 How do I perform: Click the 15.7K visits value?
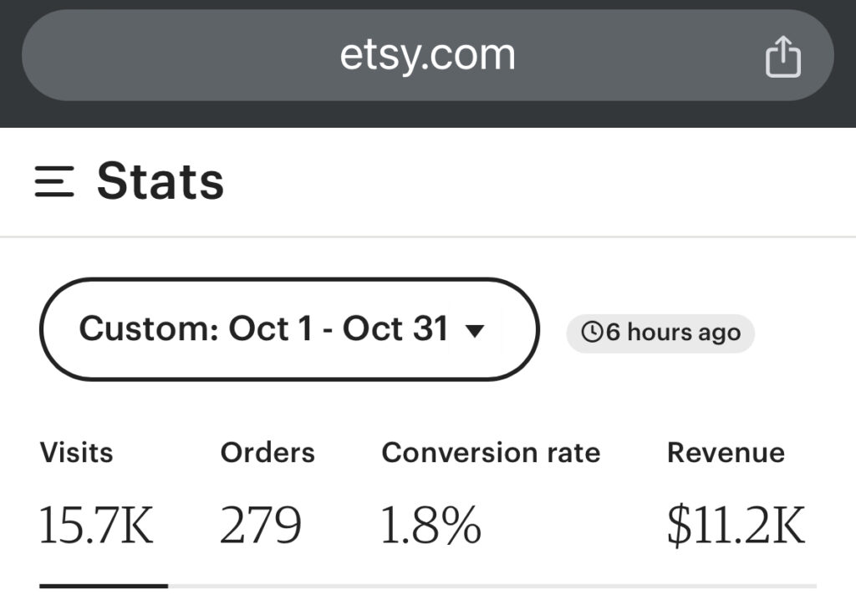tap(96, 525)
